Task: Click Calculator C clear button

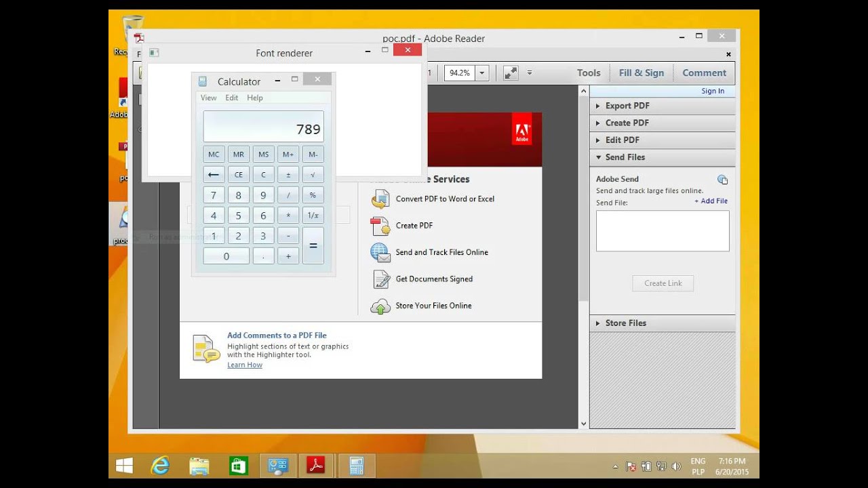Action: point(263,175)
